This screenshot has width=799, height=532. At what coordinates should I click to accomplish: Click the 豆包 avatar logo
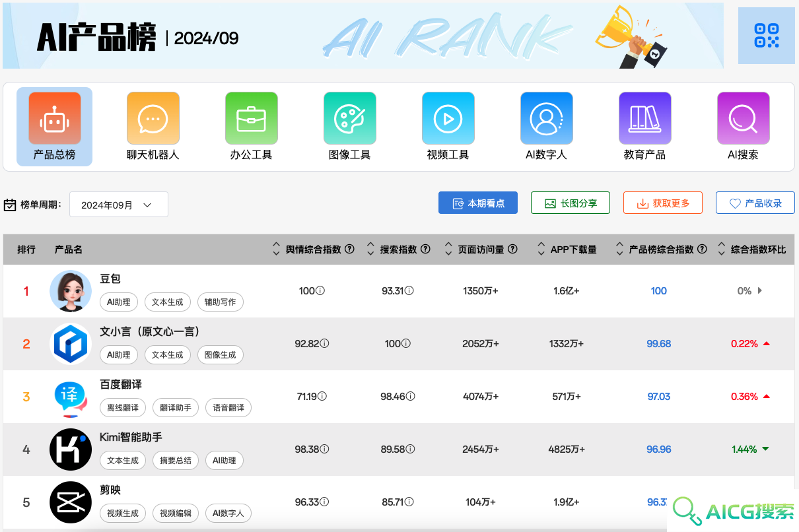click(71, 291)
